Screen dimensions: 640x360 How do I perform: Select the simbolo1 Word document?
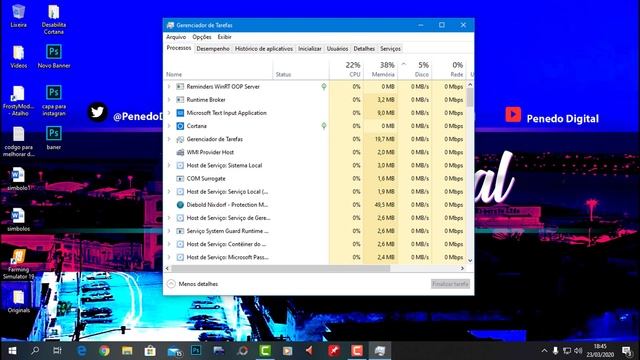click(18, 179)
